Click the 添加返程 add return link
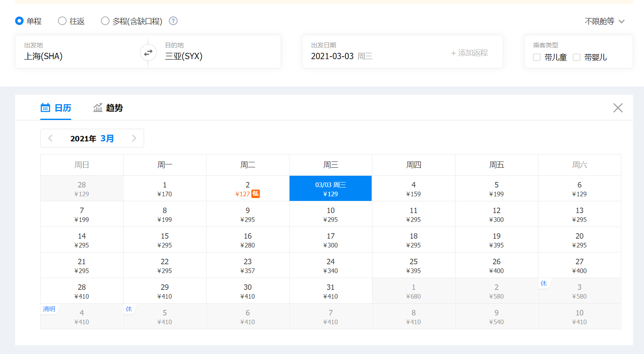Viewport: 644px width, 354px height. pyautogui.click(x=469, y=53)
